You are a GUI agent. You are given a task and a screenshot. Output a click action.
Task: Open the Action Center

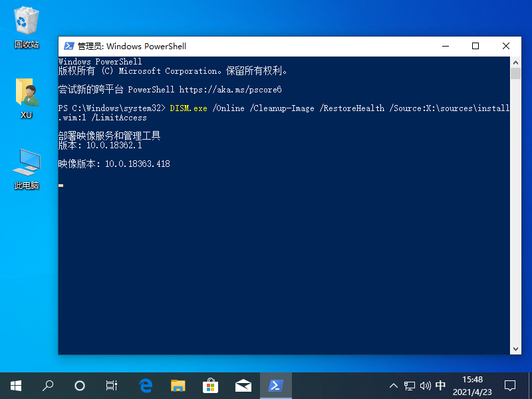[509, 386]
